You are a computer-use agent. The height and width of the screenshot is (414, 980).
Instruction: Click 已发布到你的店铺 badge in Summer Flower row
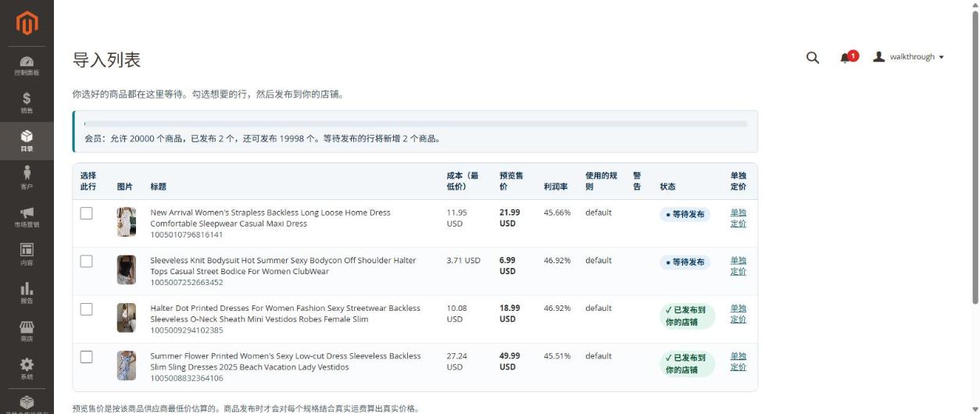coord(688,364)
